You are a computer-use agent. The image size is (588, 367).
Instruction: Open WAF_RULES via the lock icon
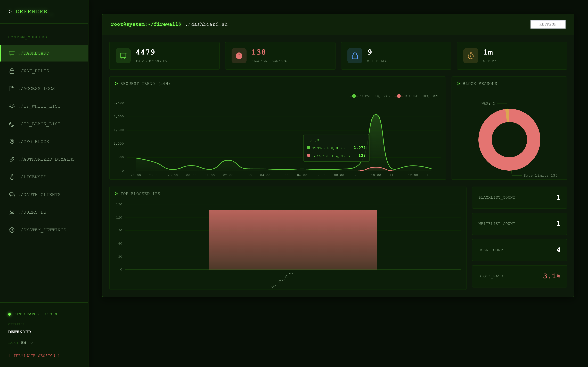(x=12, y=71)
